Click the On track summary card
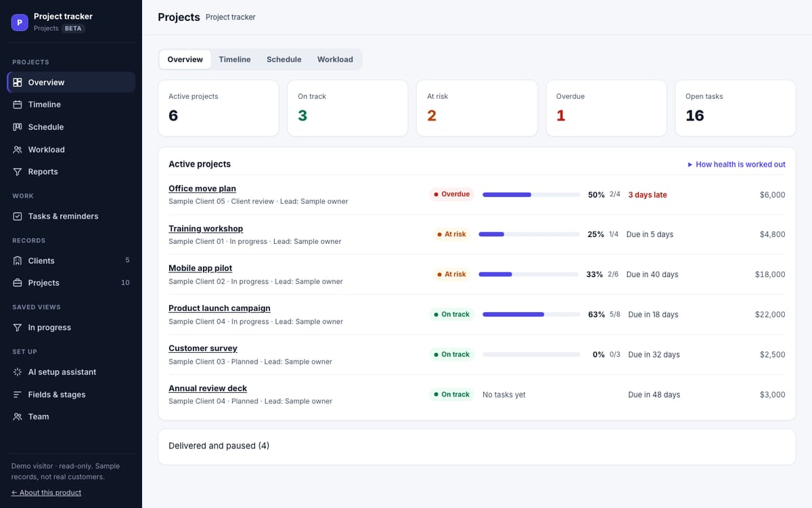 [x=348, y=108]
